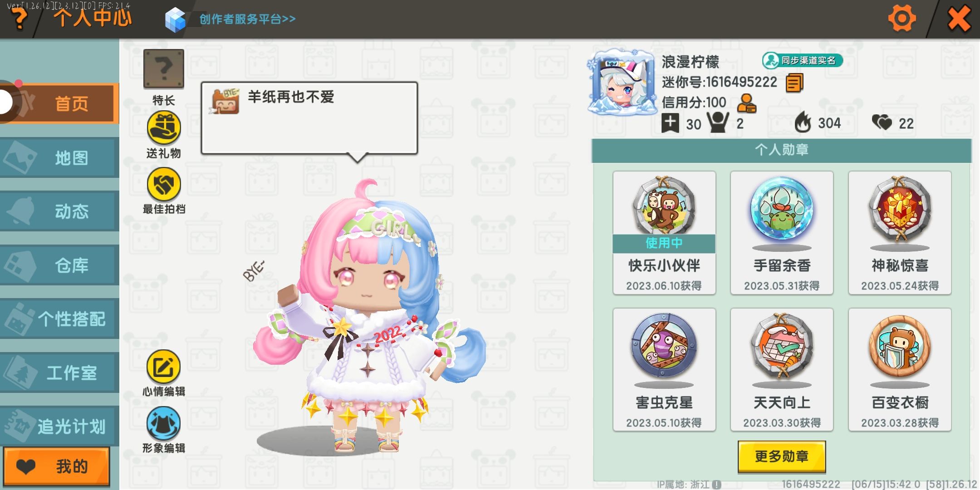Click the player avatar portrait
980x490 pixels.
pyautogui.click(x=622, y=82)
